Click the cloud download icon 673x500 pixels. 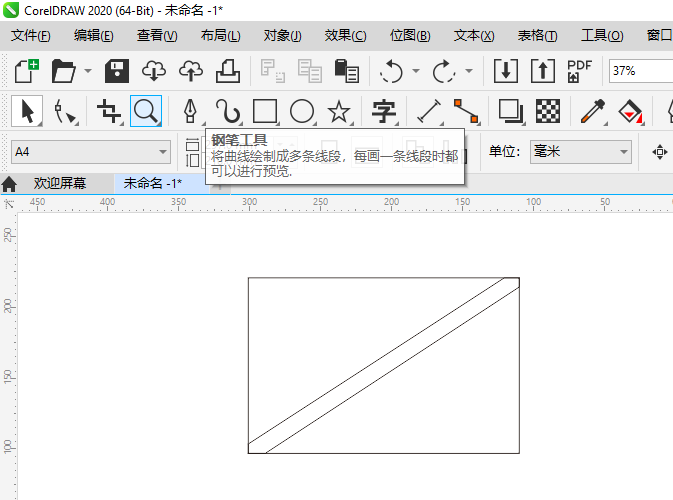coord(154,71)
